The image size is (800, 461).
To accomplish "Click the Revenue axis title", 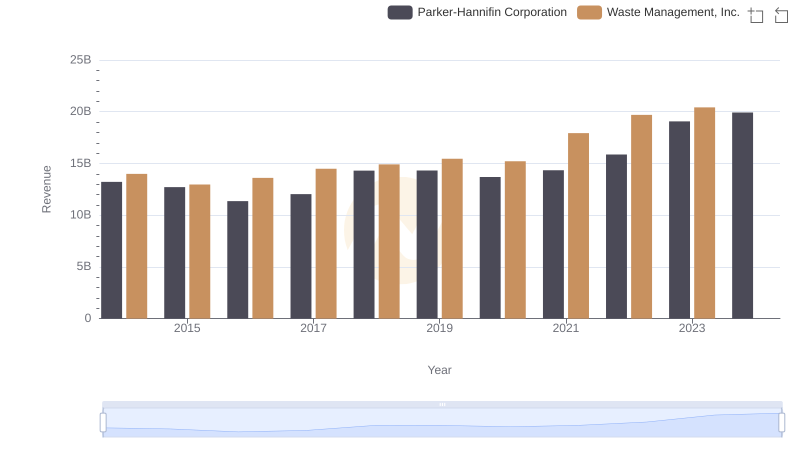I will point(46,189).
